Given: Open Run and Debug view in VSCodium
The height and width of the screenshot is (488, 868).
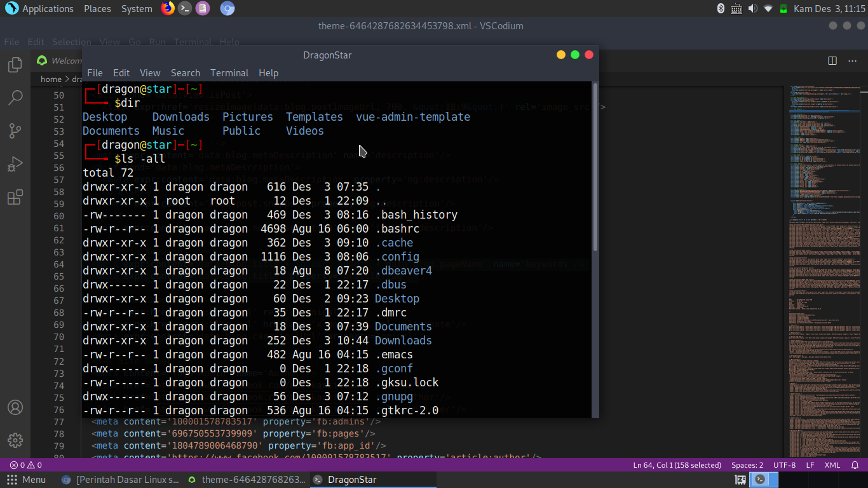Looking at the screenshot, I should click(x=15, y=164).
